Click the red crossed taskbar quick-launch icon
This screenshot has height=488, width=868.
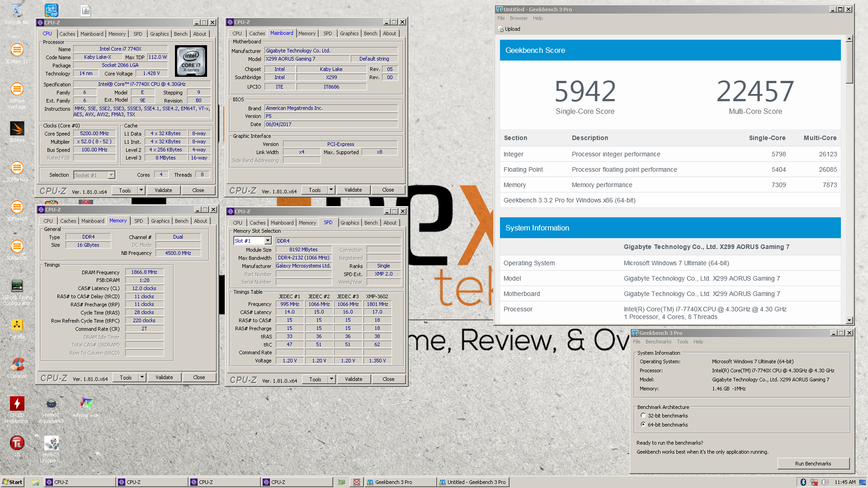[x=357, y=482]
